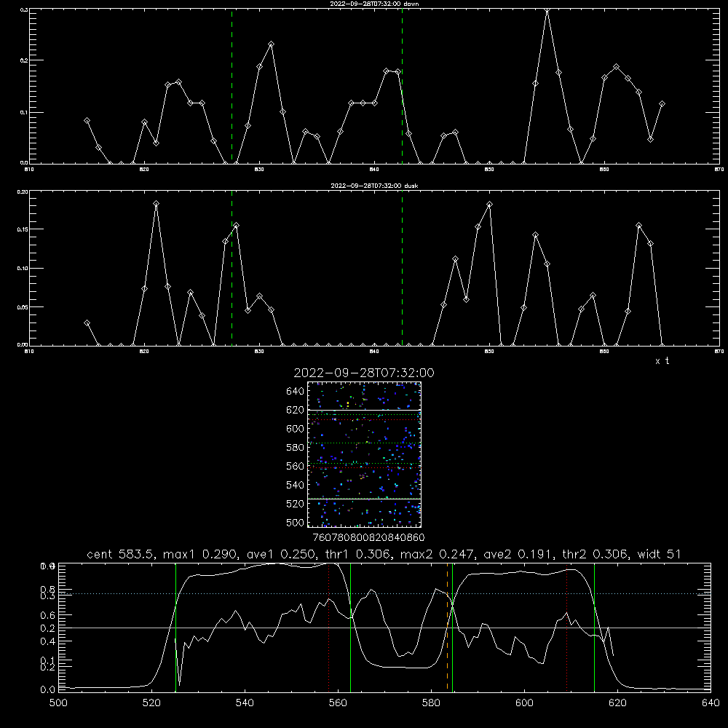
Task: Click the '2022-09-28T07:32:00 dusk' plot title
Action: pos(374,185)
